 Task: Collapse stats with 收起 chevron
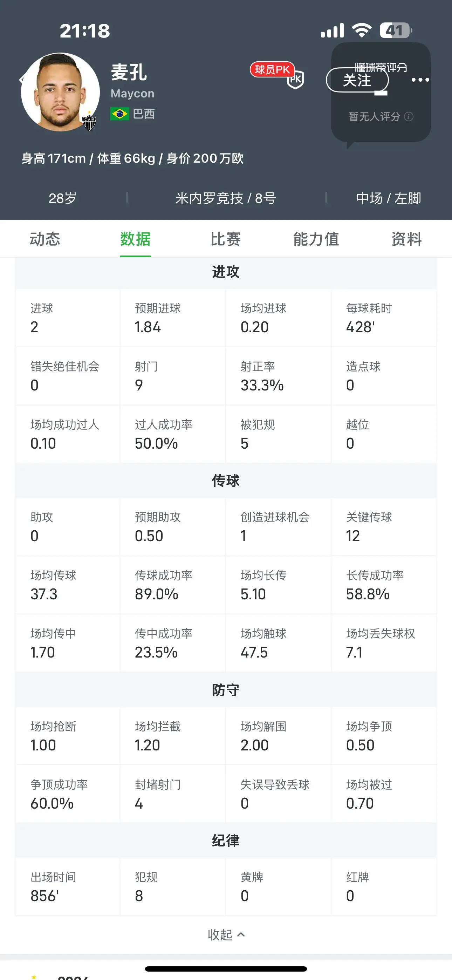(x=226, y=934)
